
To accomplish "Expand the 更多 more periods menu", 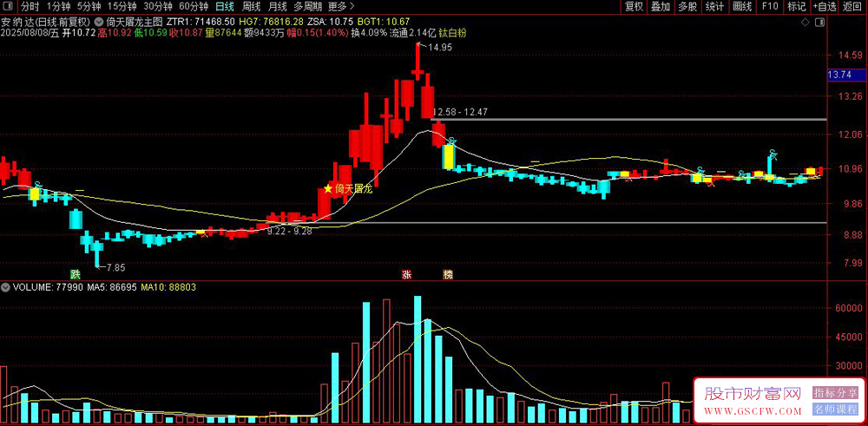I will (x=340, y=7).
